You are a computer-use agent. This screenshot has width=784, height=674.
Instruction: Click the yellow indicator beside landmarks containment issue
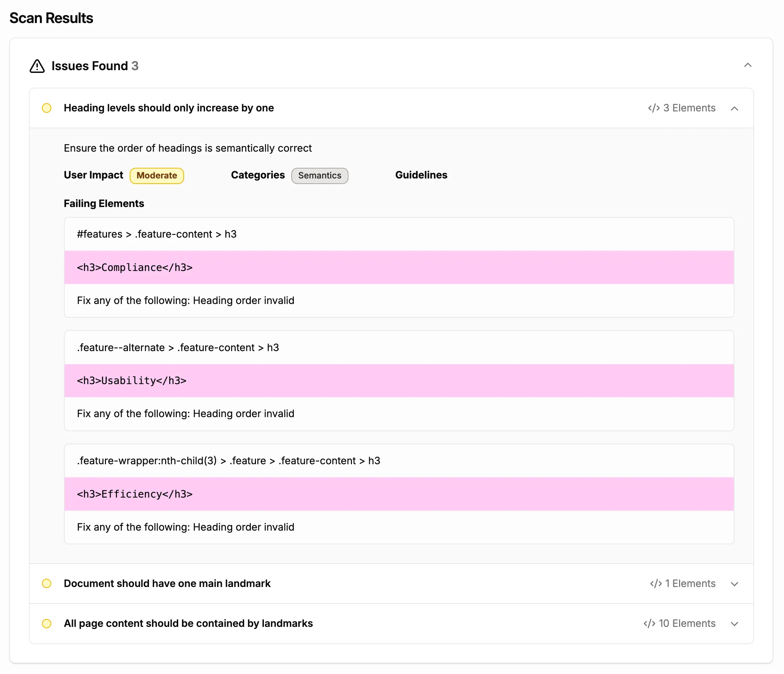tap(47, 623)
